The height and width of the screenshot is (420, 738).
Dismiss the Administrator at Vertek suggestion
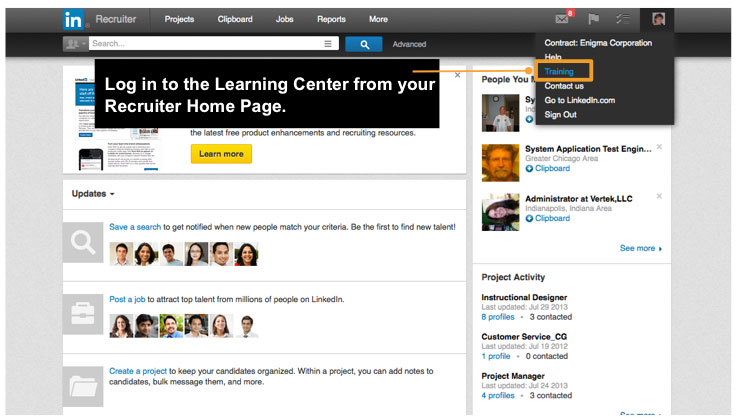point(659,197)
